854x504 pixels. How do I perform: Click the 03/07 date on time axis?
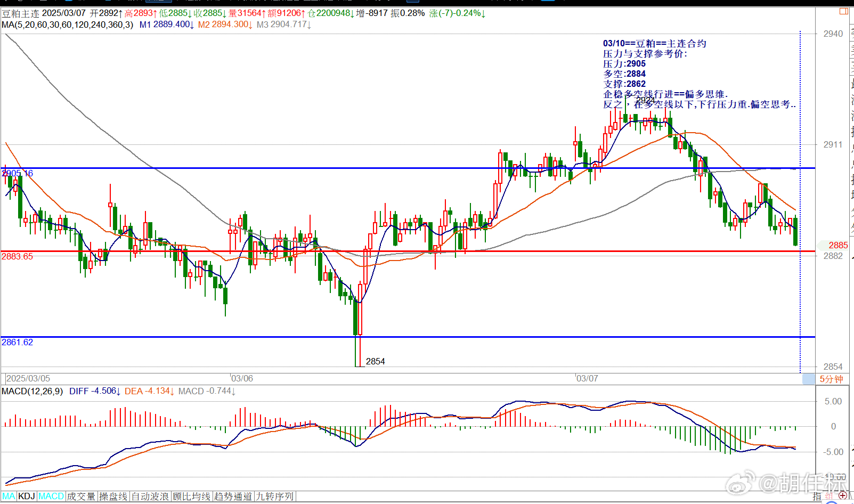click(x=587, y=378)
